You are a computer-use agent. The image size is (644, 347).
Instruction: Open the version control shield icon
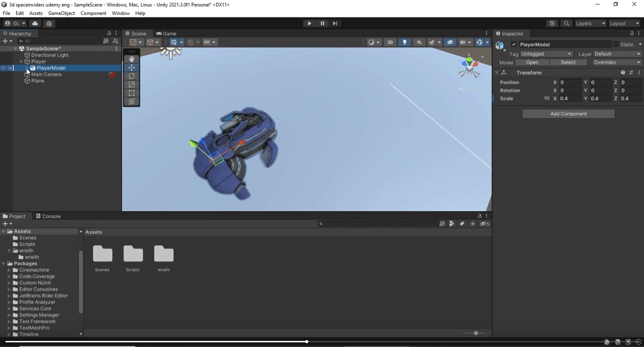coord(49,23)
